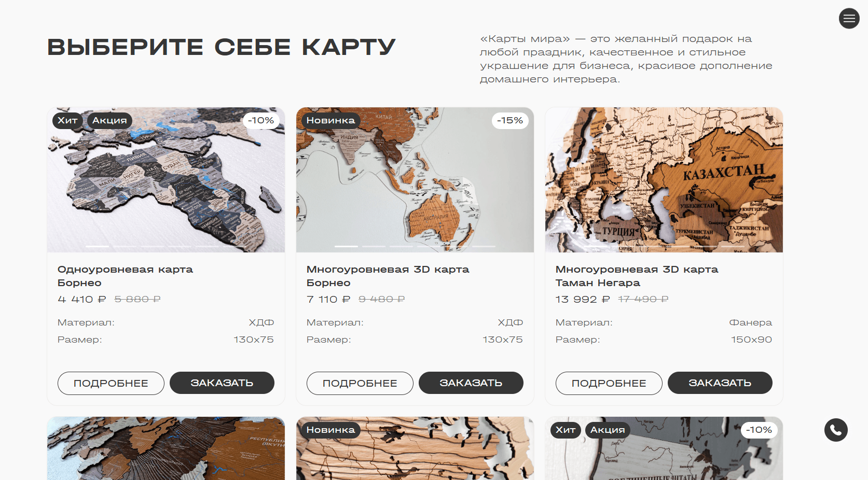
Task: Click the Новинка badge on Australia map card
Action: [330, 120]
